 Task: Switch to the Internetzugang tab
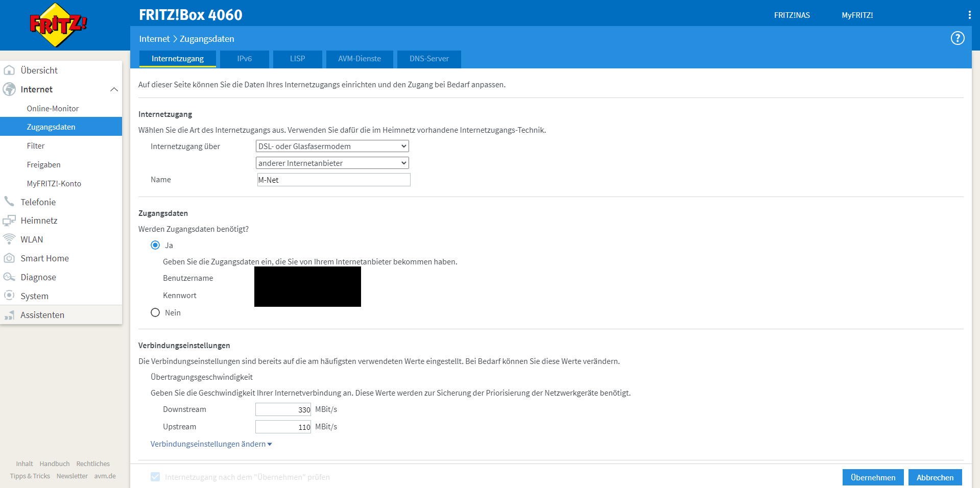178,59
